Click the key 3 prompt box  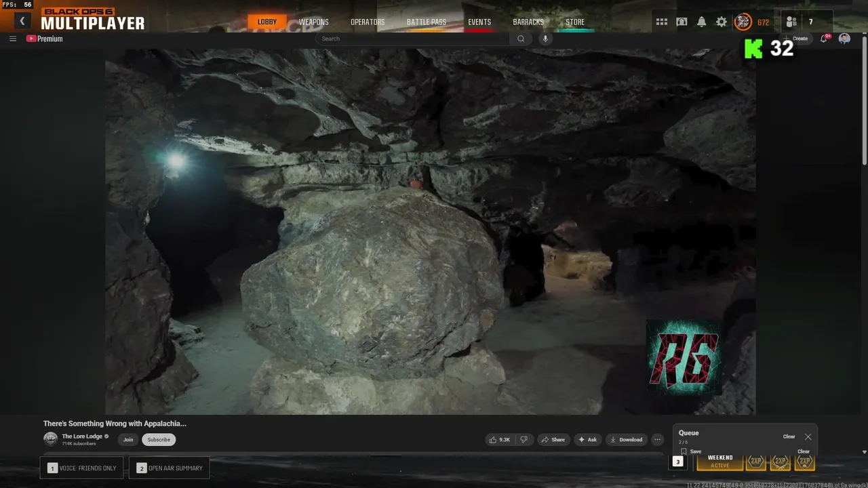point(677,462)
